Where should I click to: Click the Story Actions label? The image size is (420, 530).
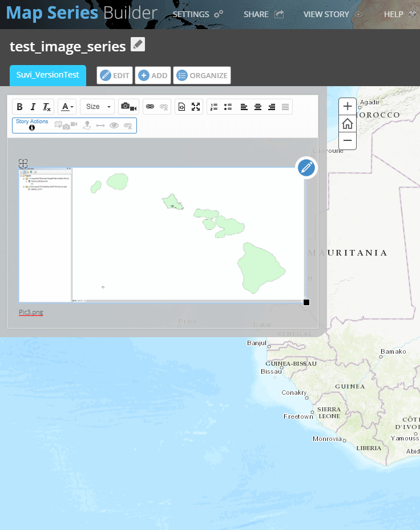click(x=32, y=122)
